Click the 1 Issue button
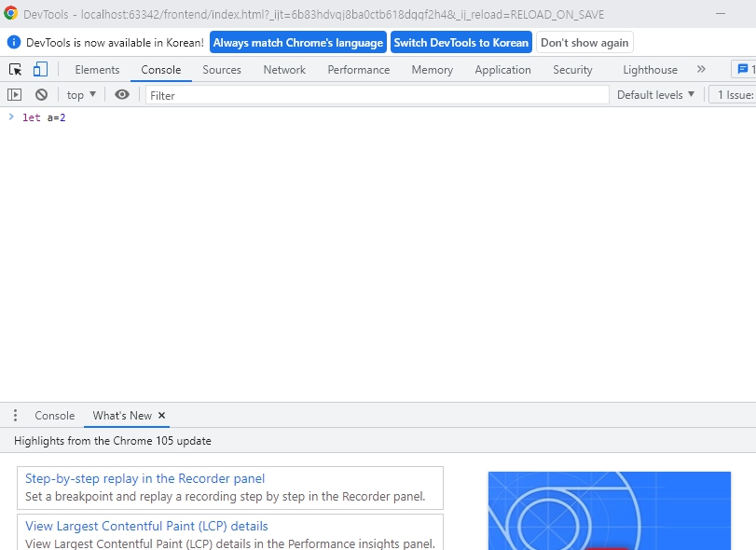756x550 pixels. tap(734, 95)
